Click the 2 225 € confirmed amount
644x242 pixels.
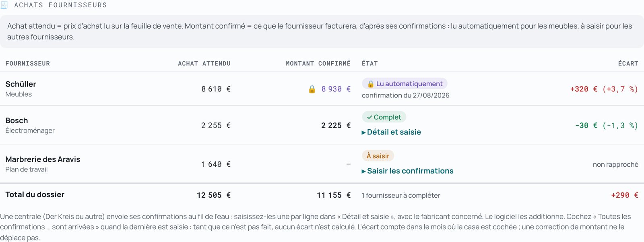(x=336, y=125)
